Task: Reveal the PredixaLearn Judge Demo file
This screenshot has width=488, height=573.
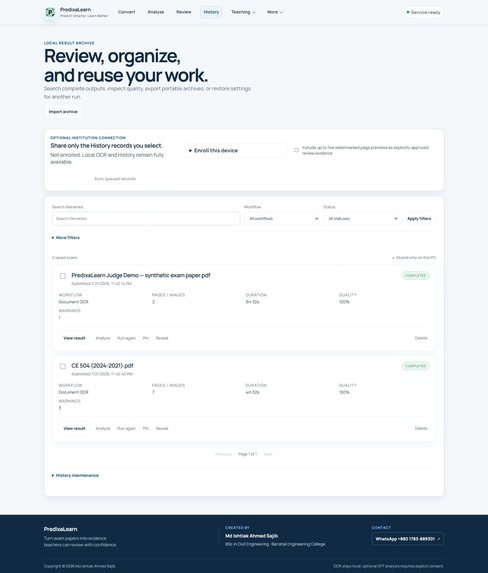Action: pos(162,338)
